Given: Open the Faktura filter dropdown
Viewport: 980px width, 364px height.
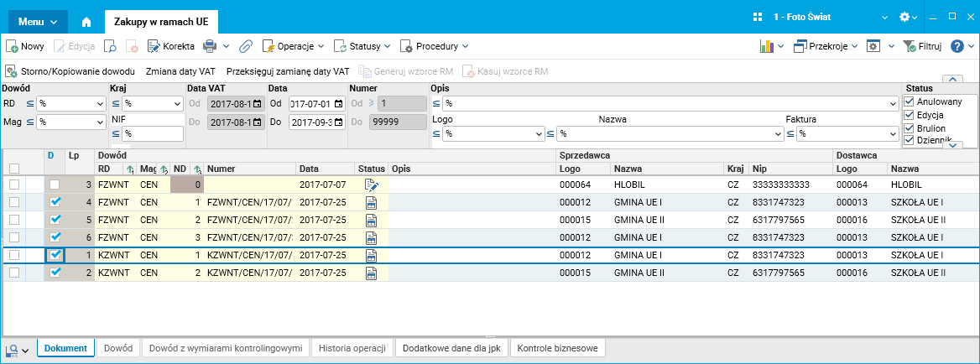Looking at the screenshot, I should (894, 133).
